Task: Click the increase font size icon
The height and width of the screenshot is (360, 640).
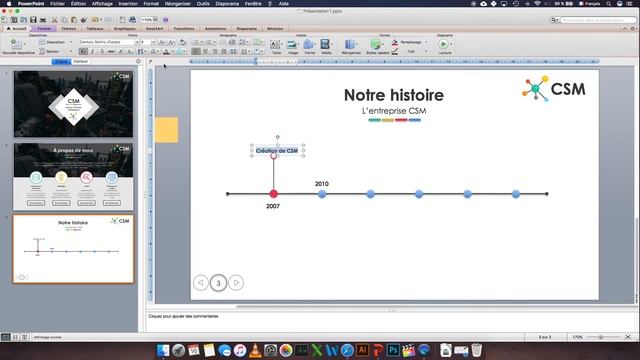Action: 162,42
